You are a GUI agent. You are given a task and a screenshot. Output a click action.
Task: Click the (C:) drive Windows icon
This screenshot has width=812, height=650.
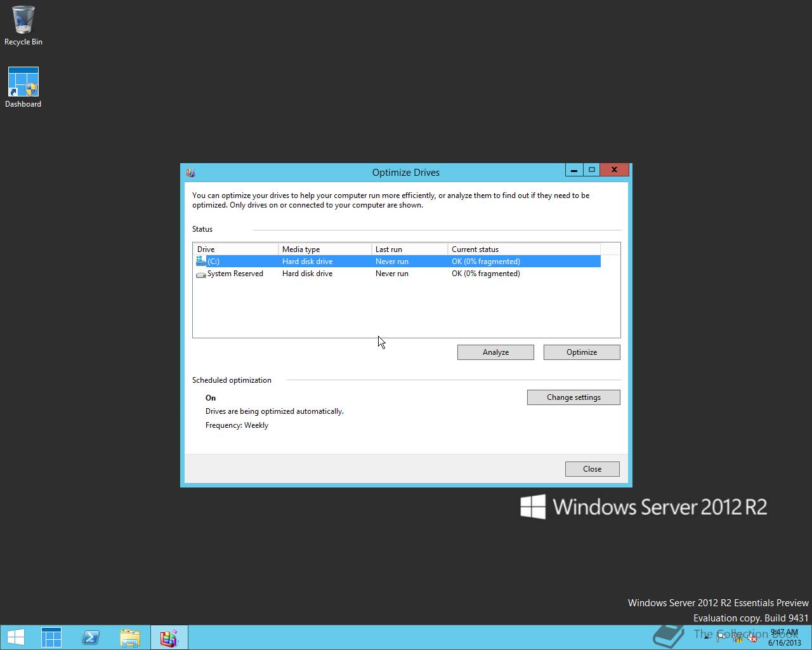tap(201, 261)
